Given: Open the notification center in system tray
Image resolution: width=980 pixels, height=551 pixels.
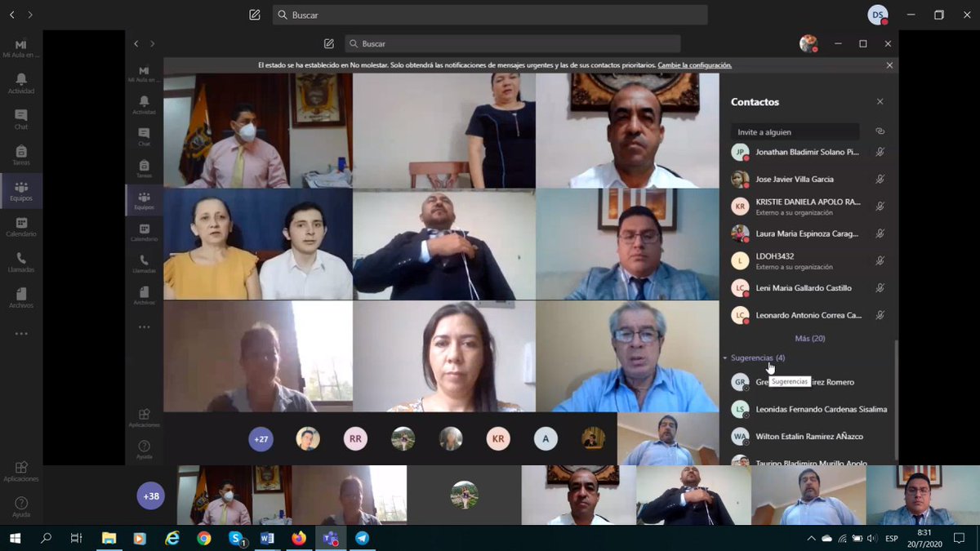Looking at the screenshot, I should click(x=959, y=538).
